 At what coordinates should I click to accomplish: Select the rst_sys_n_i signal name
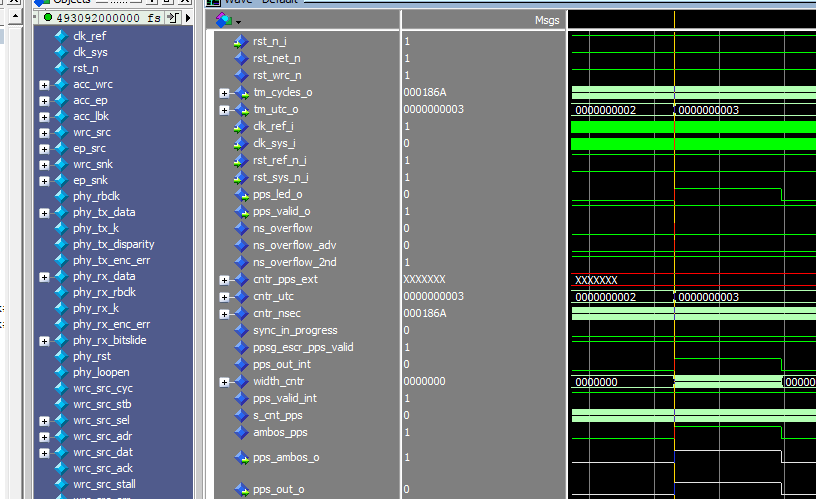pyautogui.click(x=280, y=177)
